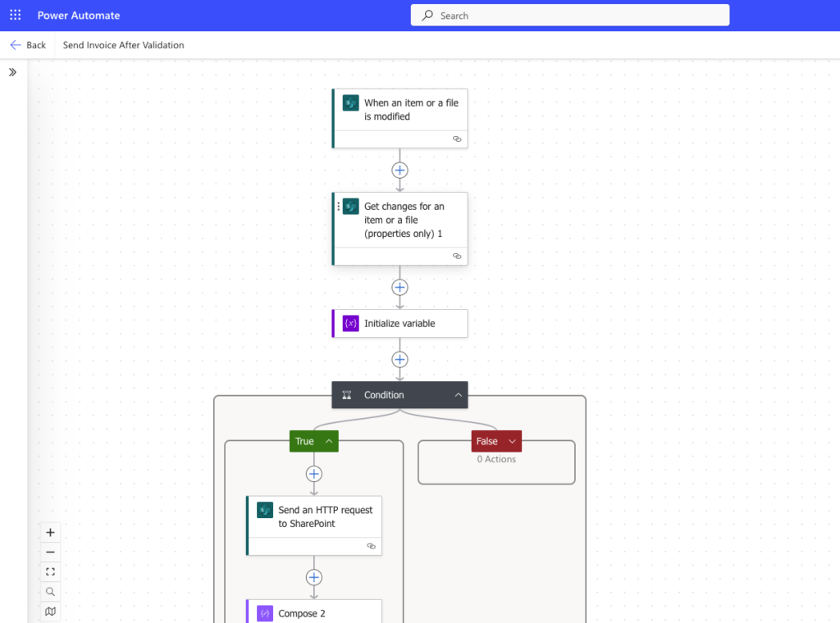Click connection link icon on HTTP request card

(372, 547)
